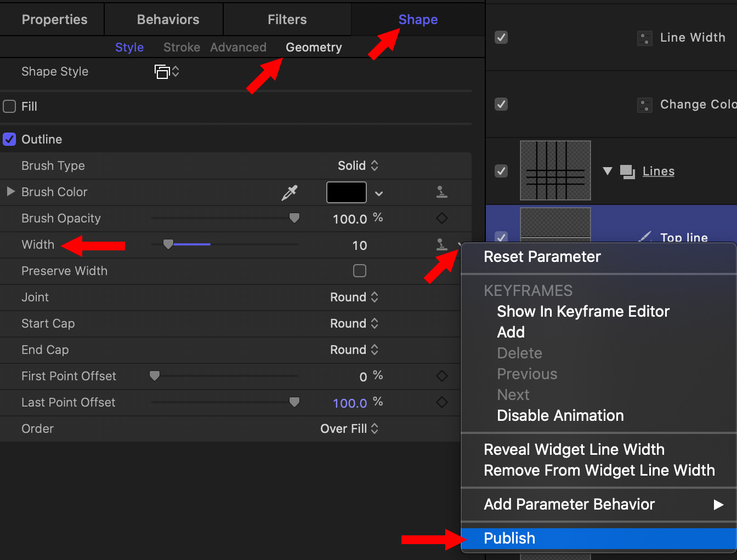Screen dimensions: 737x560
Task: Click the Width value field 10
Action: [360, 245]
